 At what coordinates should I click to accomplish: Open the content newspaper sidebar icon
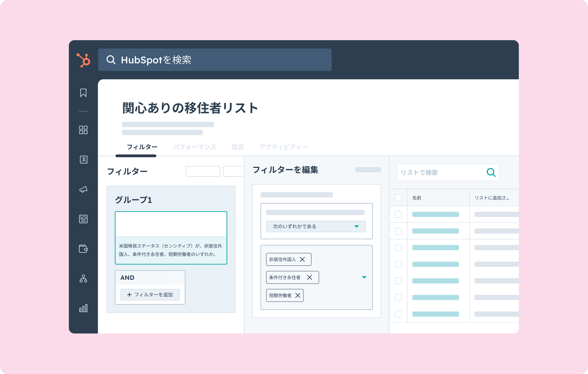point(83,219)
